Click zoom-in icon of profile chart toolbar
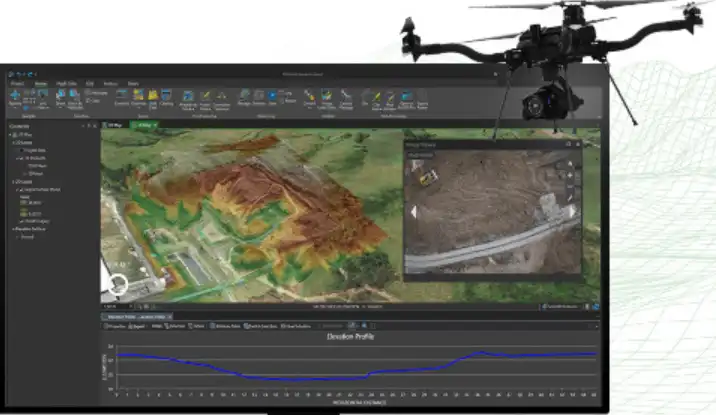 coord(364,326)
